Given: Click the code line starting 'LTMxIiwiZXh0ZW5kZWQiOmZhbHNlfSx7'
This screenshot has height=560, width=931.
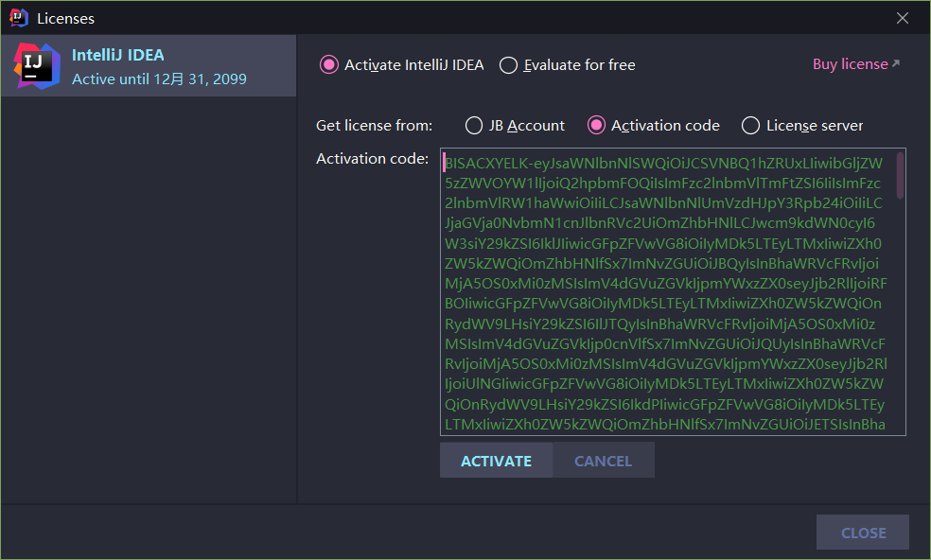Looking at the screenshot, I should point(665,425).
